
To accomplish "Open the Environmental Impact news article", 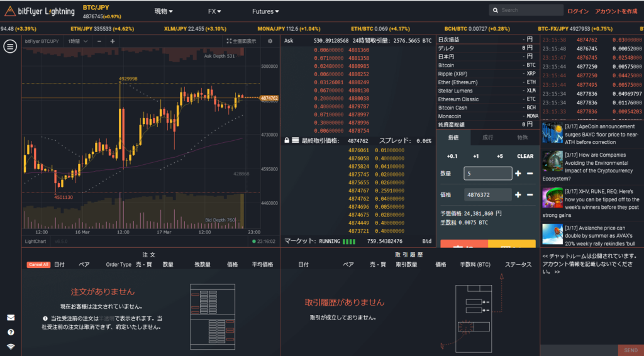I will tap(592, 167).
